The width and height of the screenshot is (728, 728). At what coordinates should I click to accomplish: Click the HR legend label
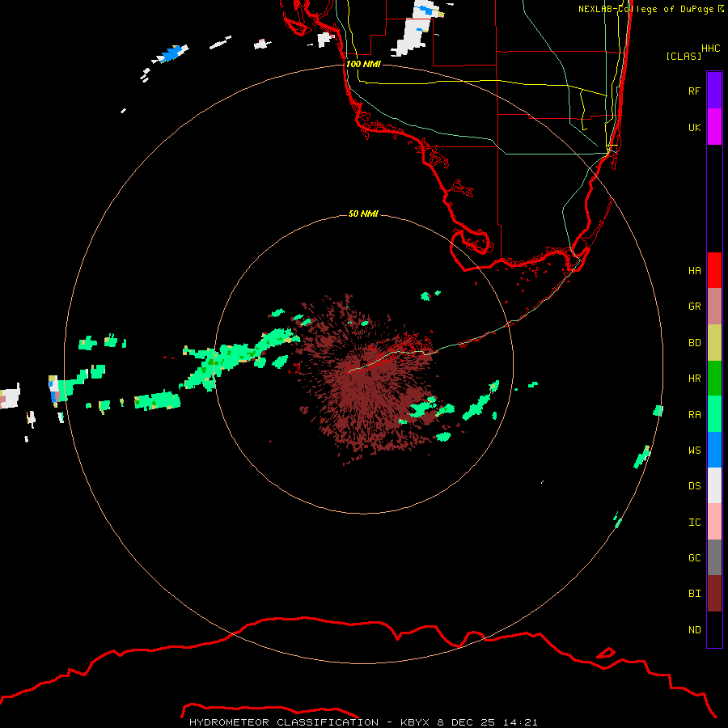click(694, 379)
